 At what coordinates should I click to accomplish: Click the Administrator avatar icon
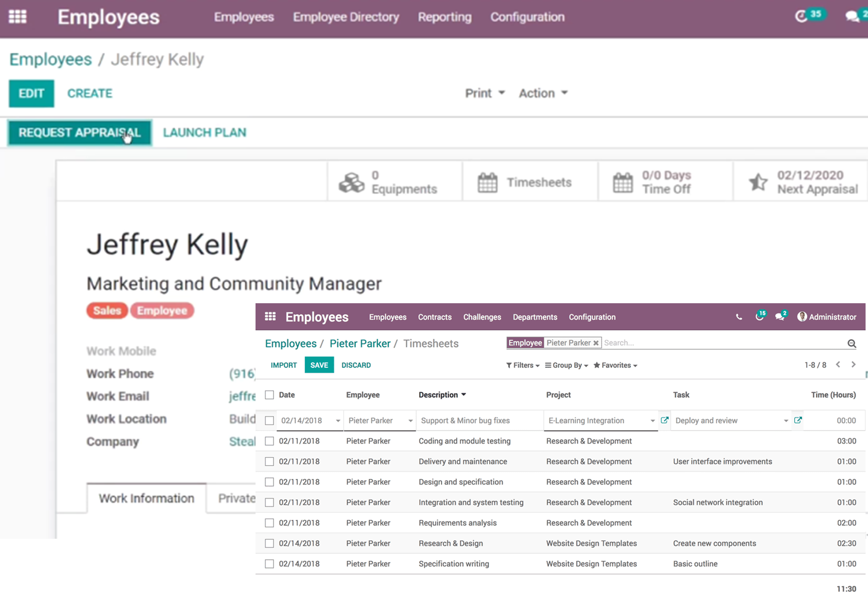(x=802, y=317)
